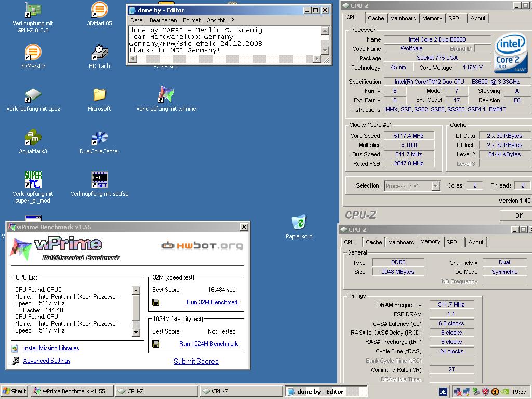Click the DE language indicator in tray

pos(443,392)
